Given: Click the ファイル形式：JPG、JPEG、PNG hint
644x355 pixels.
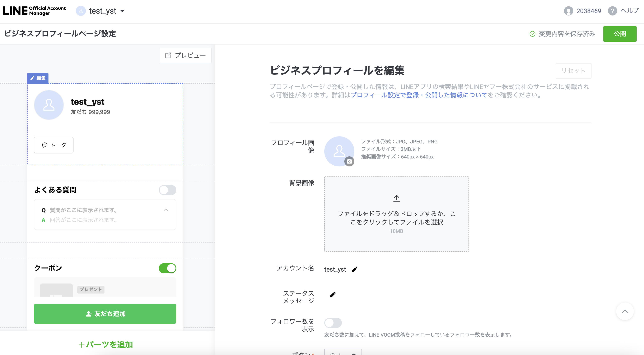Looking at the screenshot, I should tap(399, 142).
